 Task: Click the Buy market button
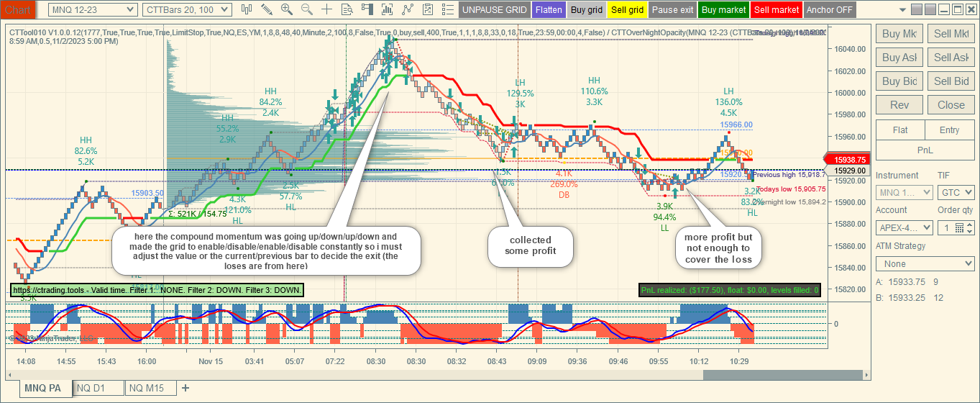[723, 10]
